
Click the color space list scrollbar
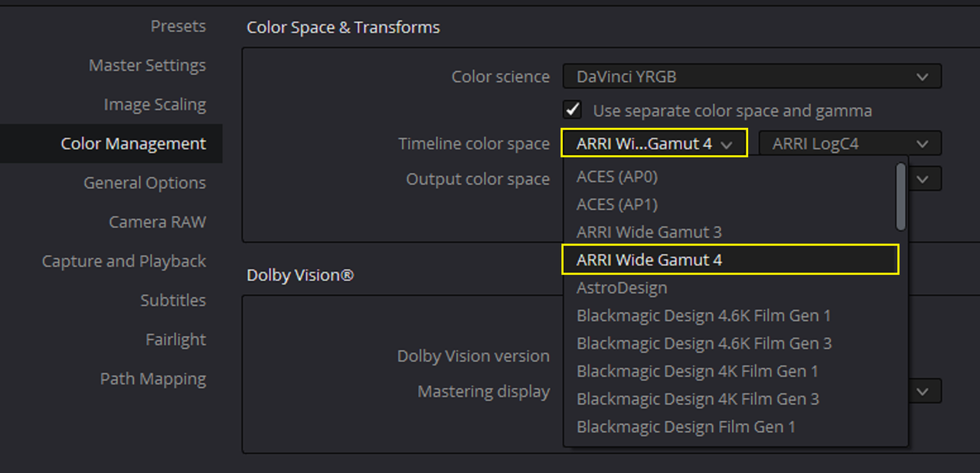pyautogui.click(x=901, y=197)
